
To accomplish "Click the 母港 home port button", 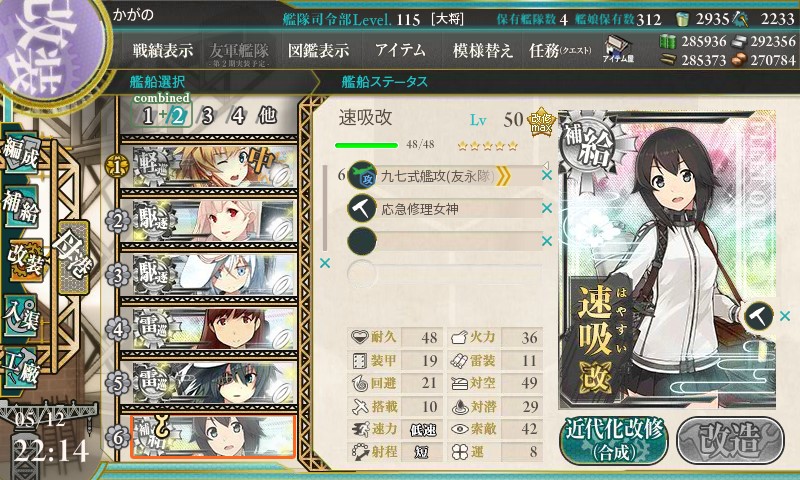I will pyautogui.click(x=73, y=257).
